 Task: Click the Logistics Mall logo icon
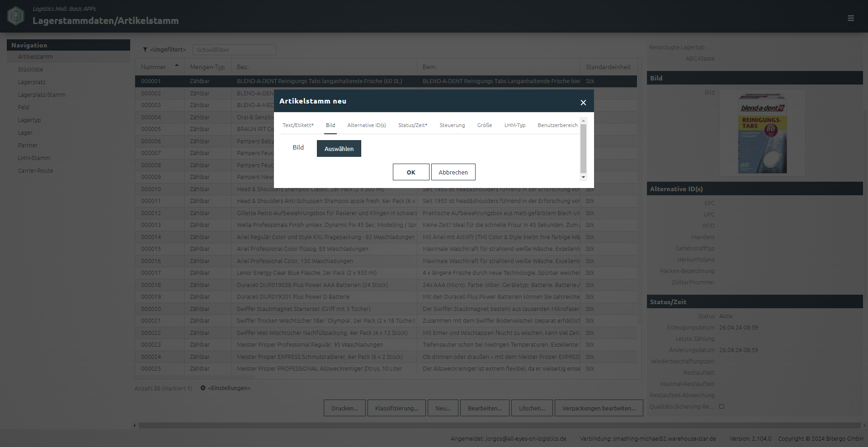16,16
